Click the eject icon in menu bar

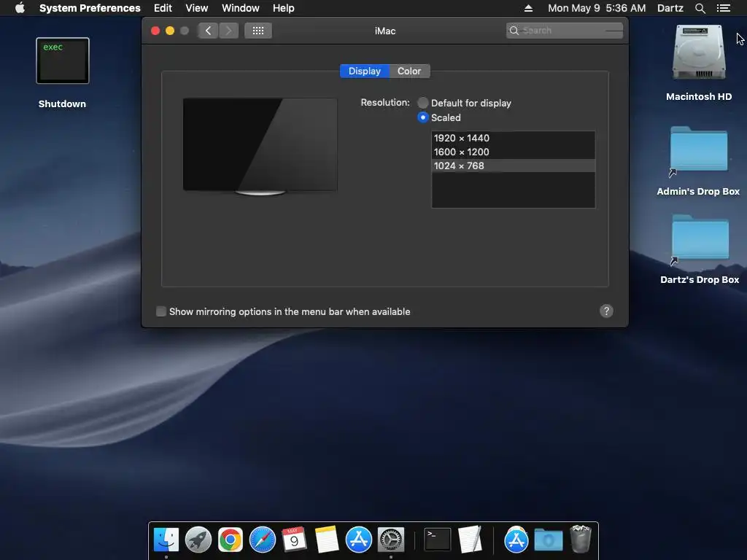point(528,8)
